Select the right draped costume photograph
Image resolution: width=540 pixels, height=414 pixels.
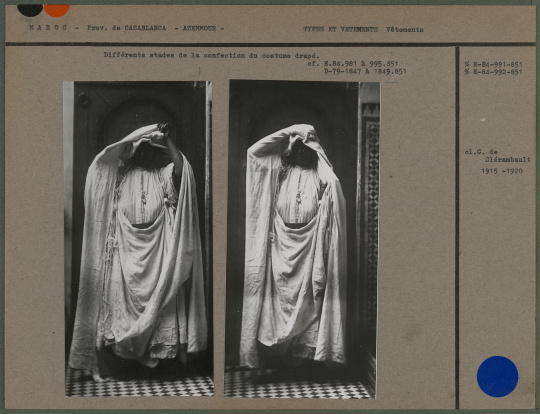point(302,239)
